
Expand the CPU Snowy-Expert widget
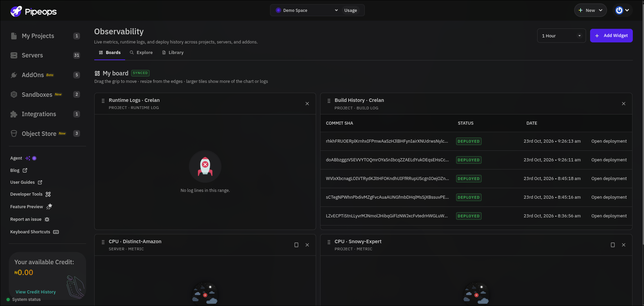(613, 245)
